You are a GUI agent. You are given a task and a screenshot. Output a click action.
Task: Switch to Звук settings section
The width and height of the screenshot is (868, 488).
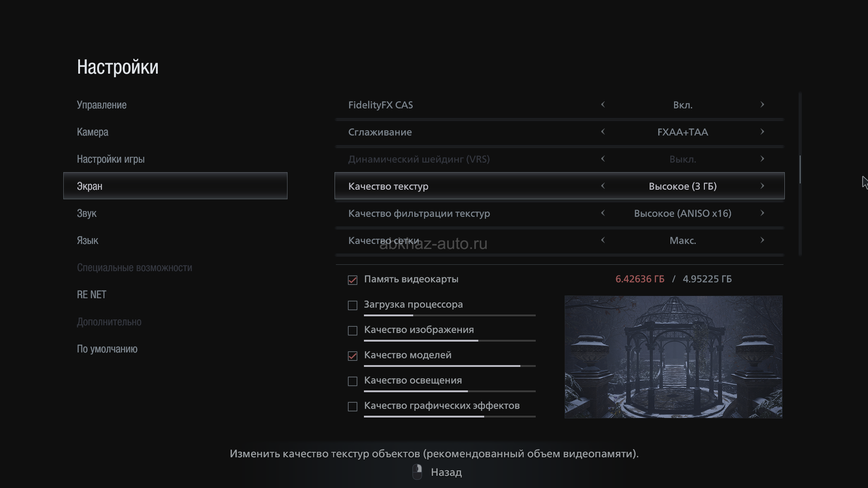tap(87, 213)
